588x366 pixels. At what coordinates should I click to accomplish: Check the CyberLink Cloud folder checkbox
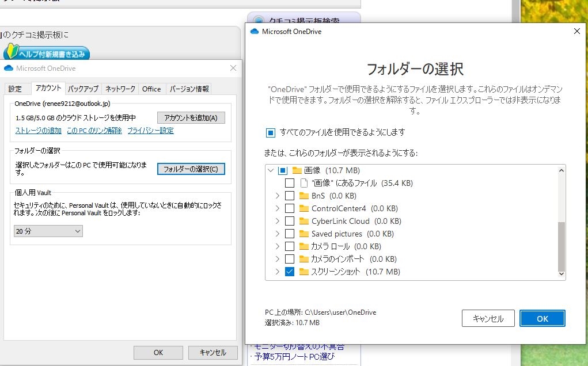point(290,221)
